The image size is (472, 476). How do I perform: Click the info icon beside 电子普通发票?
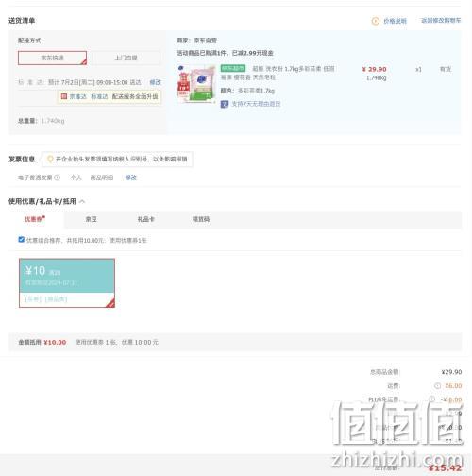(x=57, y=178)
